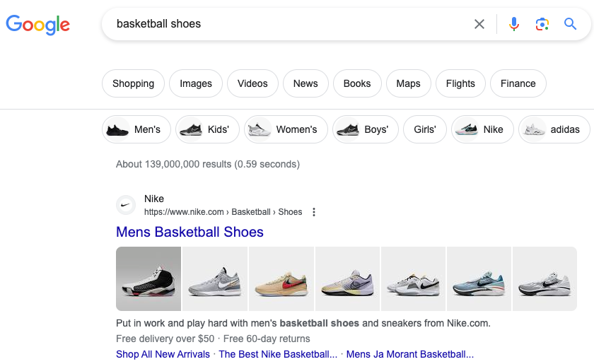Image resolution: width=594 pixels, height=364 pixels.
Task: Open the Google logo homepage link
Action: (x=38, y=25)
